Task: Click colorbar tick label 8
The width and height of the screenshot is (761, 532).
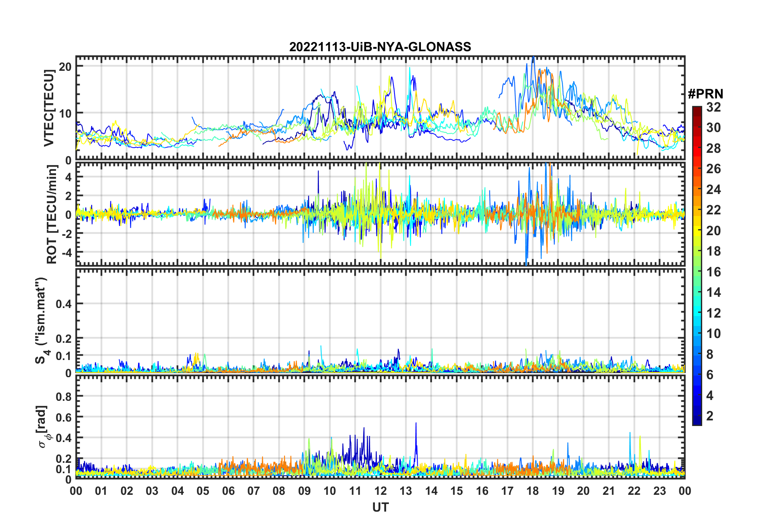Action: [x=710, y=354]
